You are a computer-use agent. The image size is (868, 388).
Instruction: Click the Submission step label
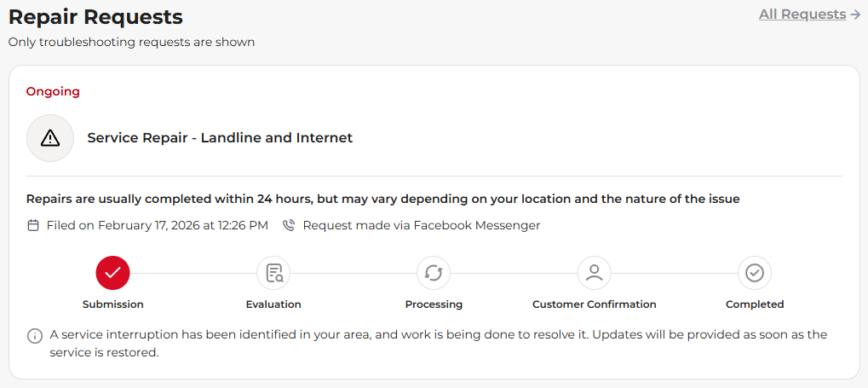click(112, 304)
